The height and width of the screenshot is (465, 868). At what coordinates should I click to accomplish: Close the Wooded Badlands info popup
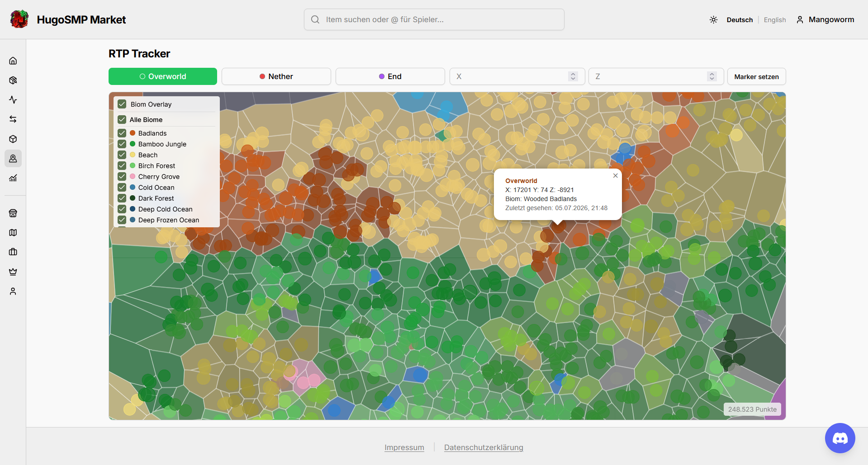(616, 176)
